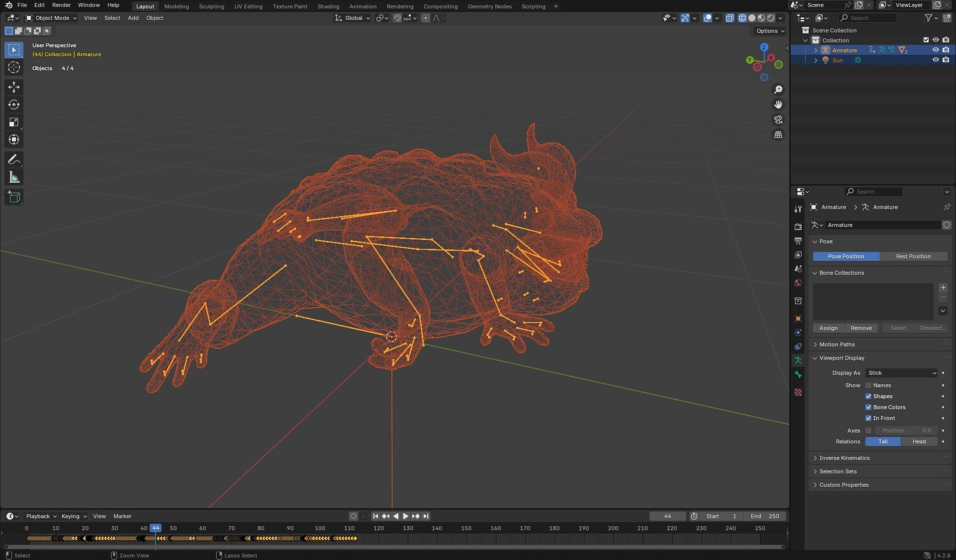
Task: Enable the Names checkbox
Action: pyautogui.click(x=868, y=385)
